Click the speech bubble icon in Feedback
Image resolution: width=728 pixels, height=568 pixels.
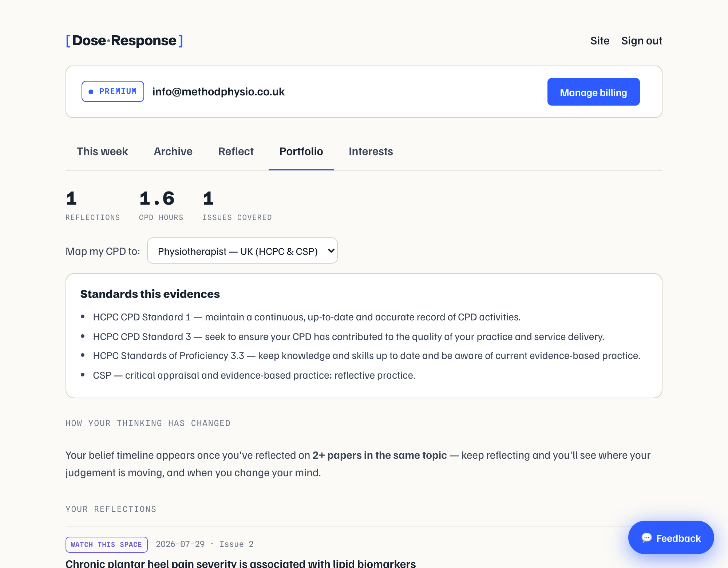point(646,538)
